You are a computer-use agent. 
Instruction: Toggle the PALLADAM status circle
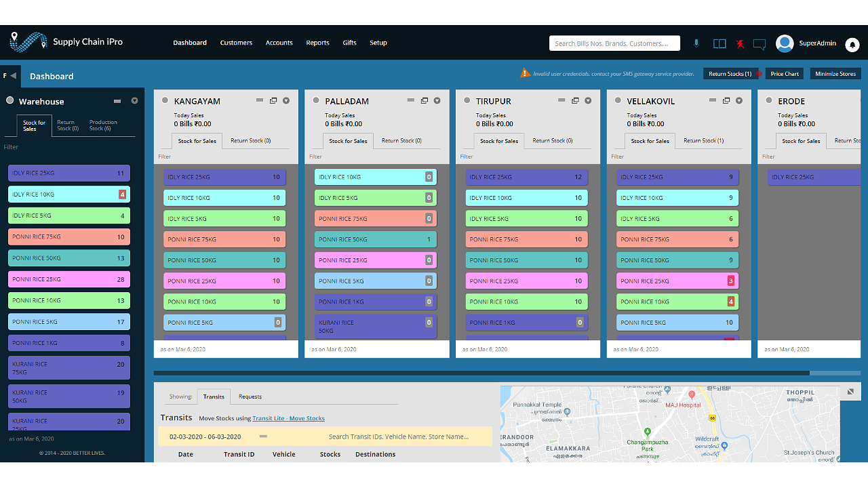tap(316, 100)
